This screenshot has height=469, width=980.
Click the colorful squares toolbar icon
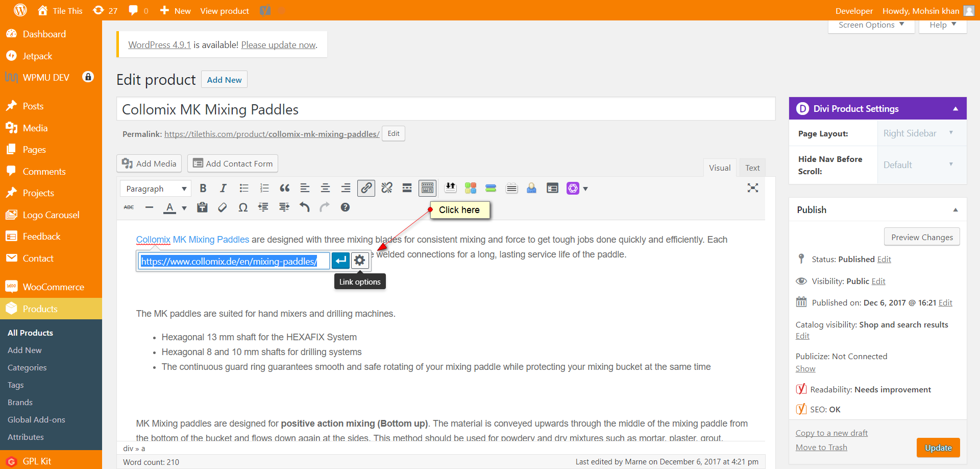[x=470, y=188]
